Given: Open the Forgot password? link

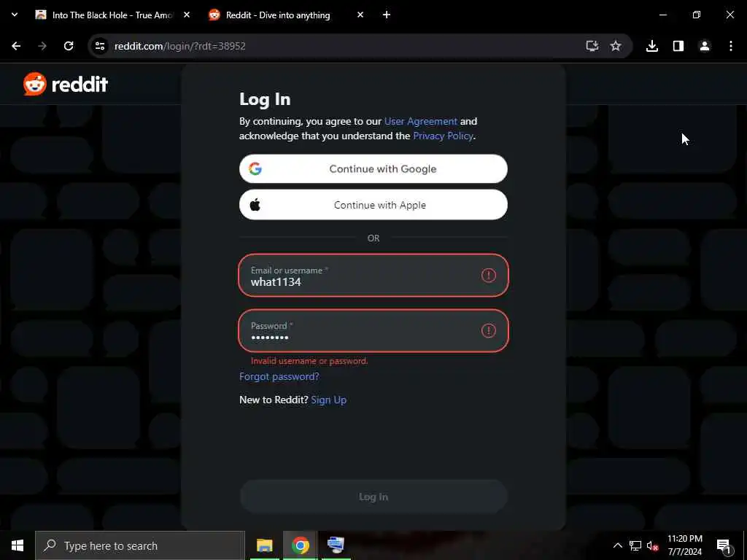Looking at the screenshot, I should [279, 377].
